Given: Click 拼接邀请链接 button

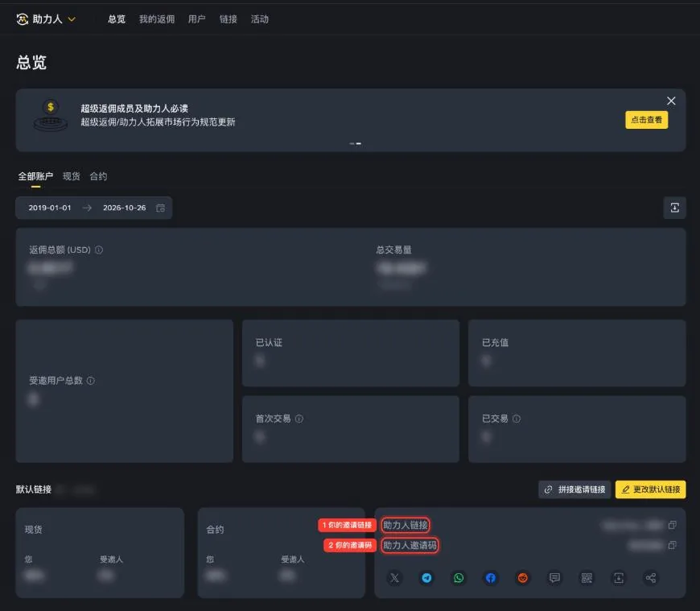Looking at the screenshot, I should [574, 489].
